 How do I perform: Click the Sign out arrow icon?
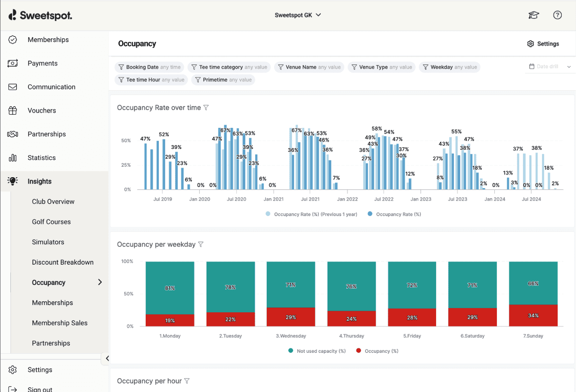click(x=13, y=389)
